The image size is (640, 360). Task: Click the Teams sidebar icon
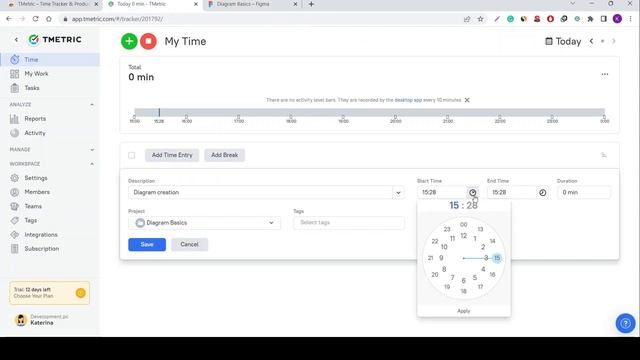coord(15,207)
